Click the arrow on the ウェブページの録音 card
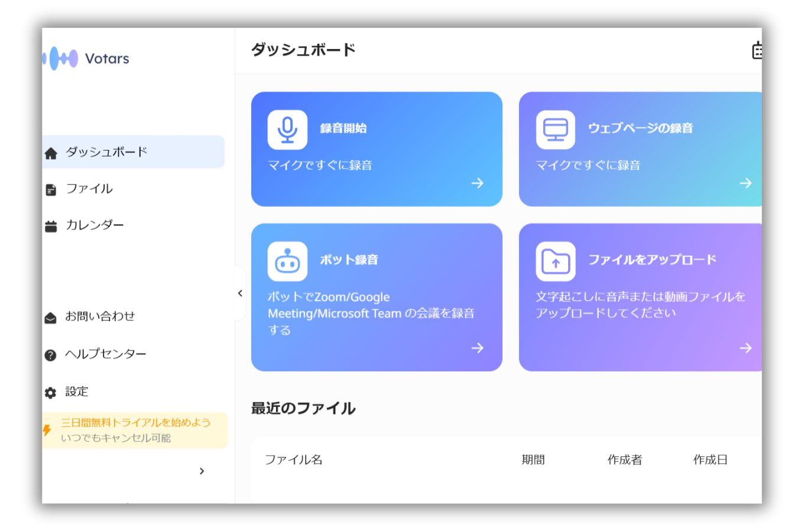This screenshot has width=804, height=532. click(x=745, y=183)
